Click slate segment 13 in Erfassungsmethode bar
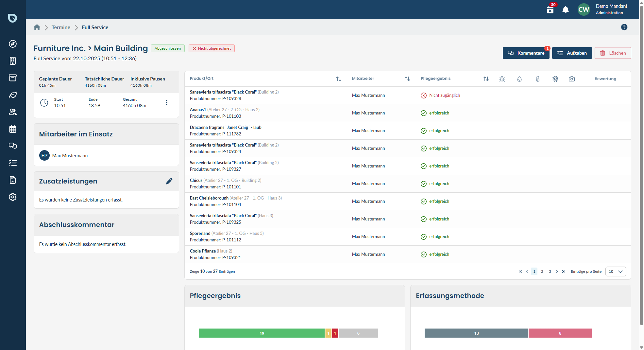Image resolution: width=644 pixels, height=350 pixels. coord(476,333)
